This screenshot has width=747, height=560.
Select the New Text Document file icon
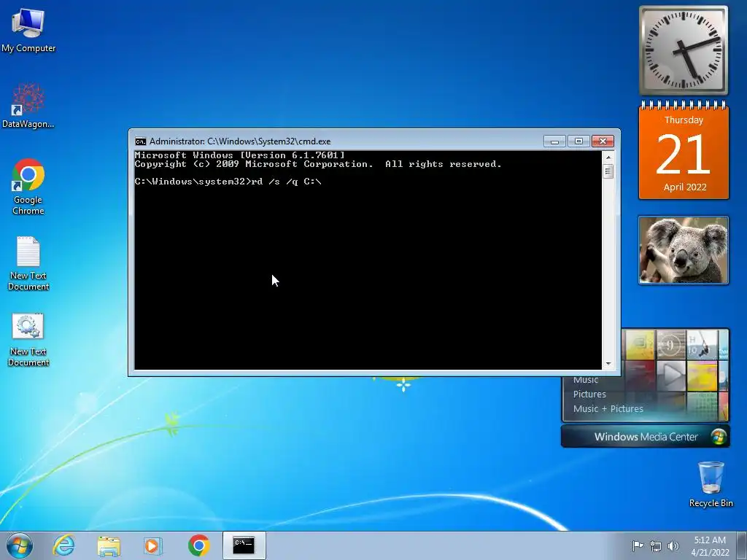point(28,262)
